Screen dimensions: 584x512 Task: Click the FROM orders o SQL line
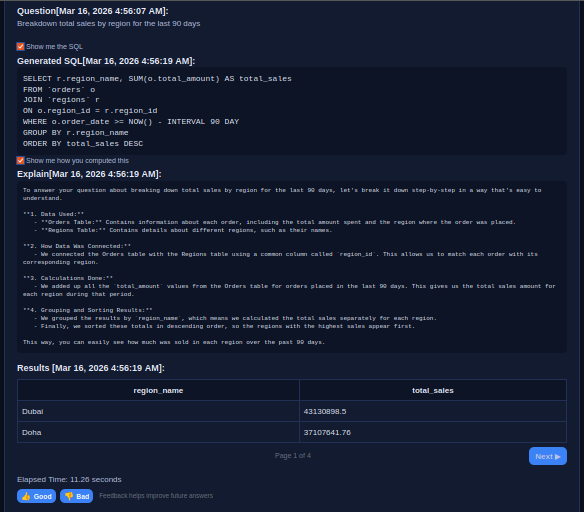tap(59, 89)
